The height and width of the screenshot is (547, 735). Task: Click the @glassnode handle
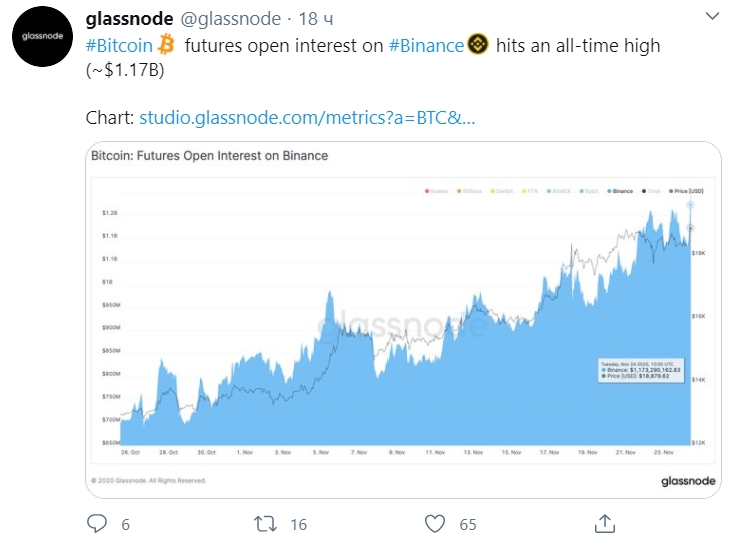click(231, 19)
